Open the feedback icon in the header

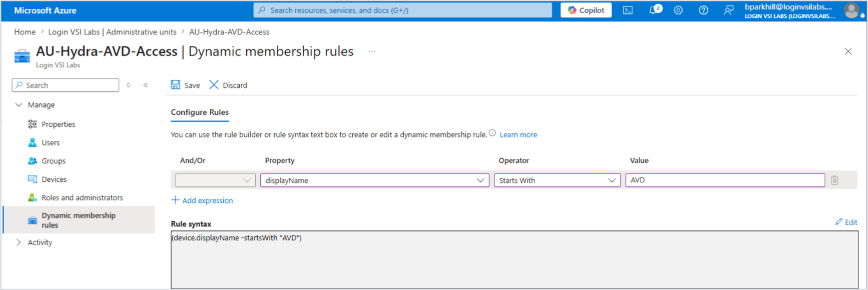point(728,10)
